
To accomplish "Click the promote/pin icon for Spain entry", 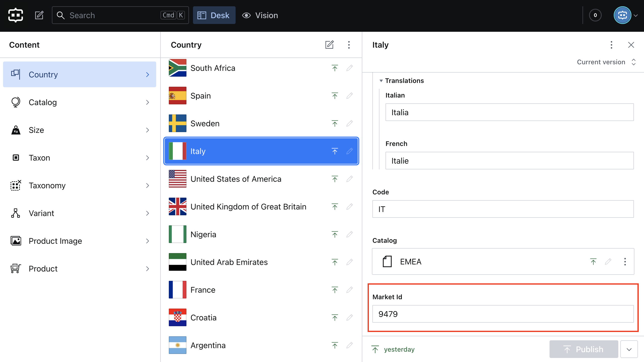I will 335,96.
